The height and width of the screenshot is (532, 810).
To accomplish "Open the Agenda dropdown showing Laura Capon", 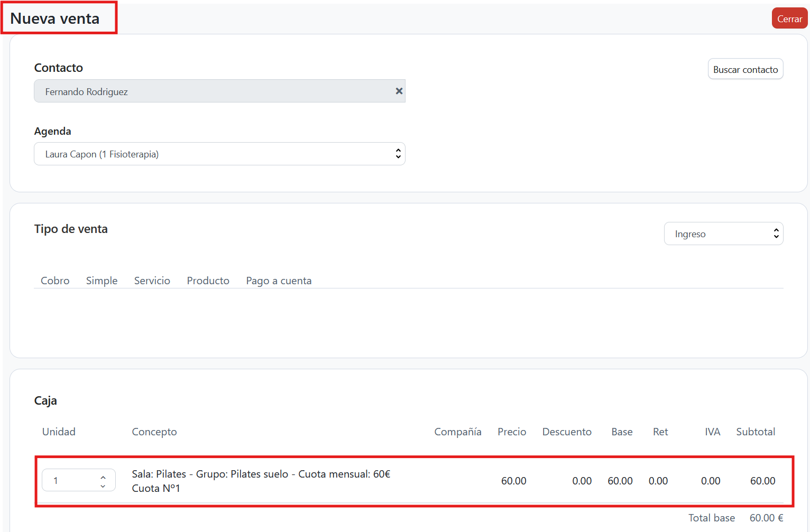I will point(219,154).
